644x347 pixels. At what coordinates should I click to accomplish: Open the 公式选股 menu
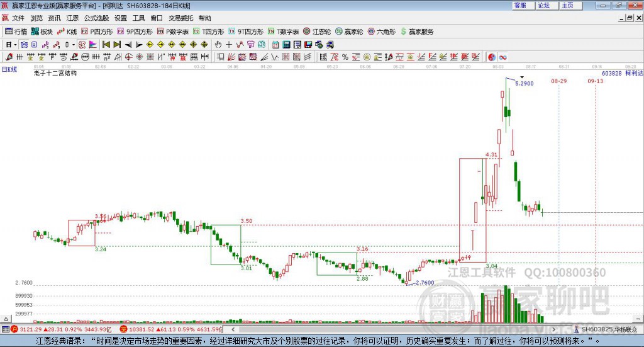click(x=96, y=18)
